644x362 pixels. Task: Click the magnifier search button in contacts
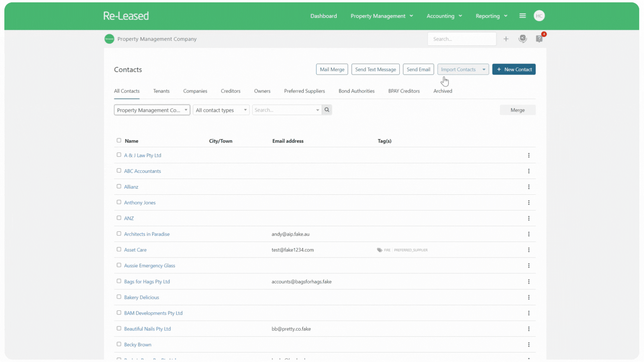pyautogui.click(x=327, y=110)
